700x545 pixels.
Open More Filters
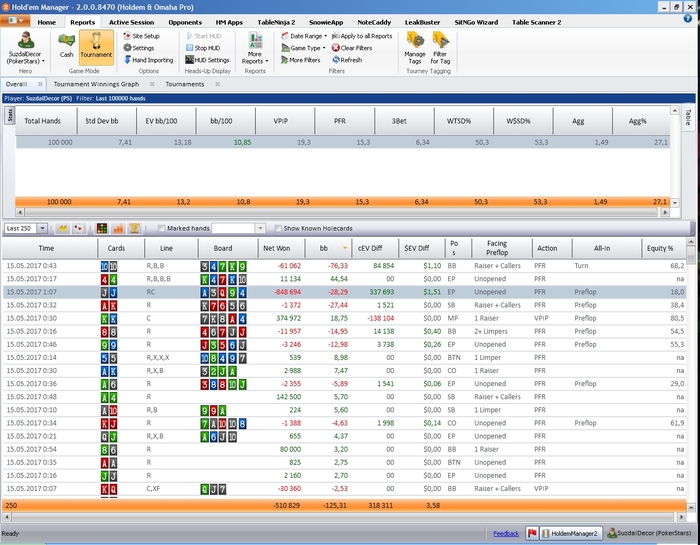click(x=300, y=60)
